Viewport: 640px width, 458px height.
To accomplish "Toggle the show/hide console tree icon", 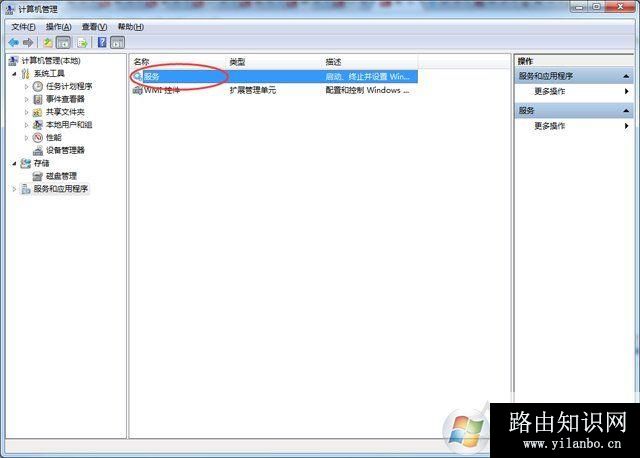I will 63,42.
